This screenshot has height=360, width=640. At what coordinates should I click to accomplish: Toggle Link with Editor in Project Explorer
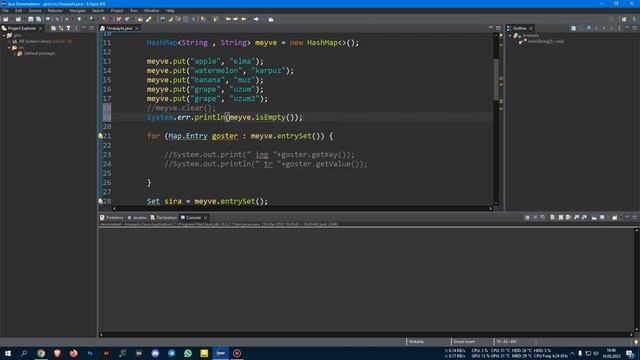[x=61, y=28]
